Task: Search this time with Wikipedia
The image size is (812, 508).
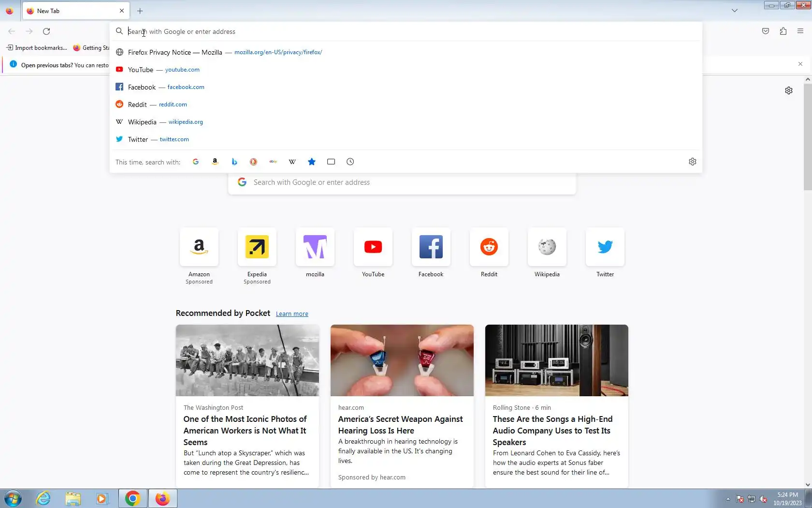Action: tap(292, 162)
